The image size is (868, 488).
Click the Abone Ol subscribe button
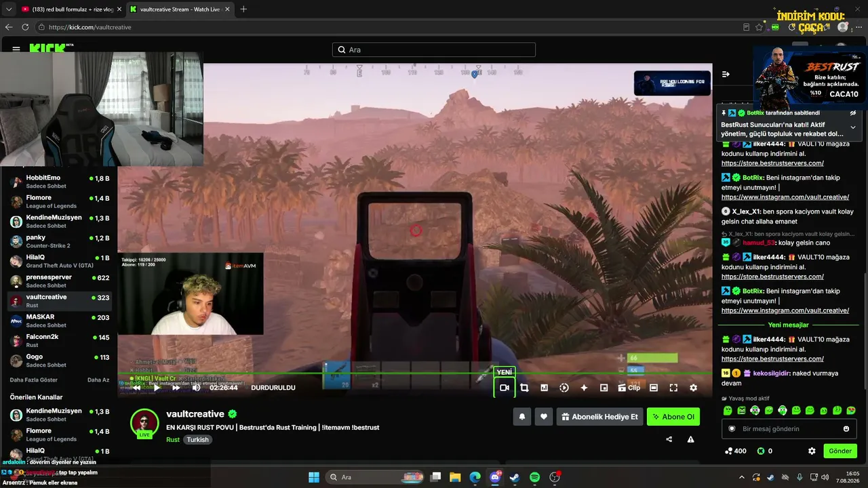point(673,417)
